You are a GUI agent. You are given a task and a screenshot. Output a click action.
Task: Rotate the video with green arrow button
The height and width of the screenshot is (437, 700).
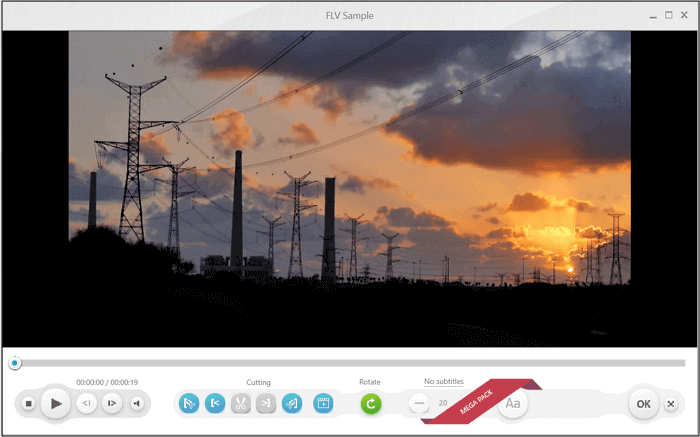coord(371,404)
